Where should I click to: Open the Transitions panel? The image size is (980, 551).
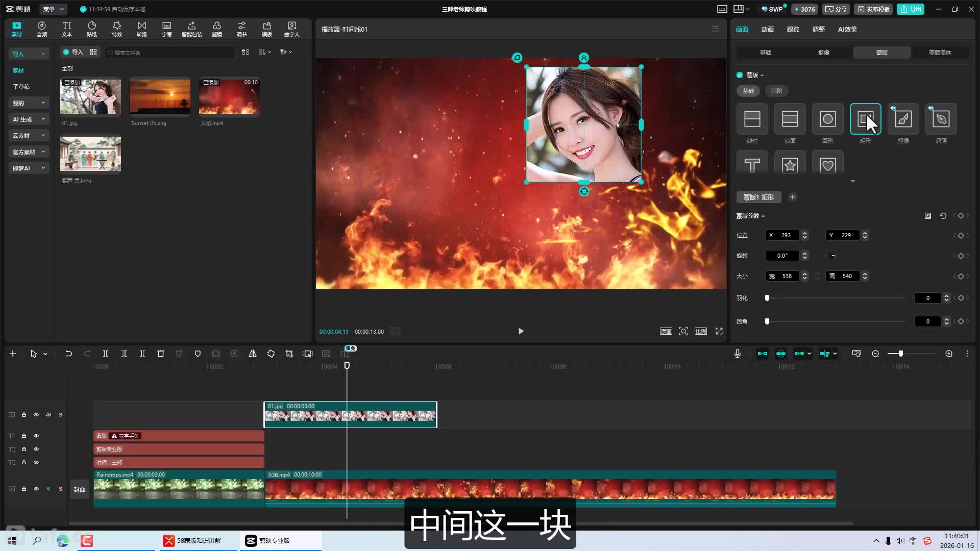pos(141,29)
